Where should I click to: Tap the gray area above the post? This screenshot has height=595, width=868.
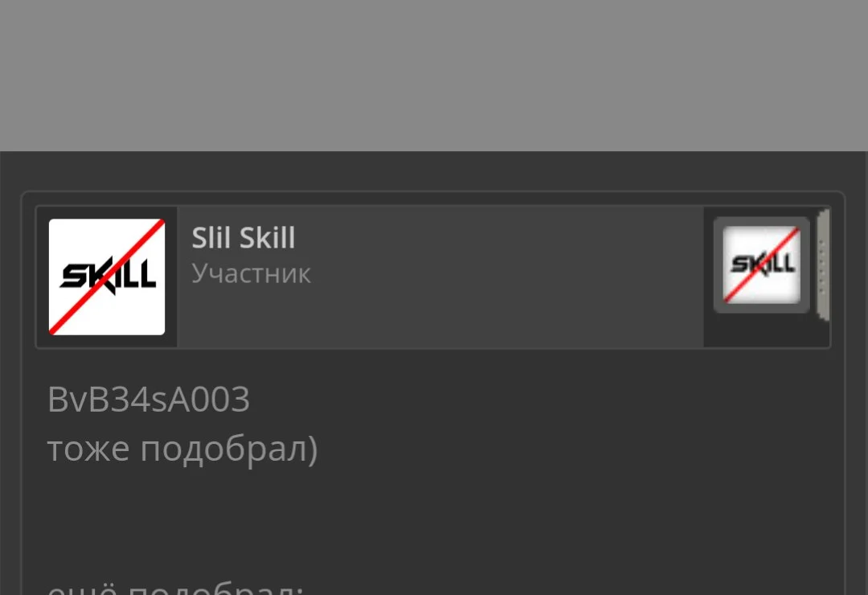click(x=434, y=76)
